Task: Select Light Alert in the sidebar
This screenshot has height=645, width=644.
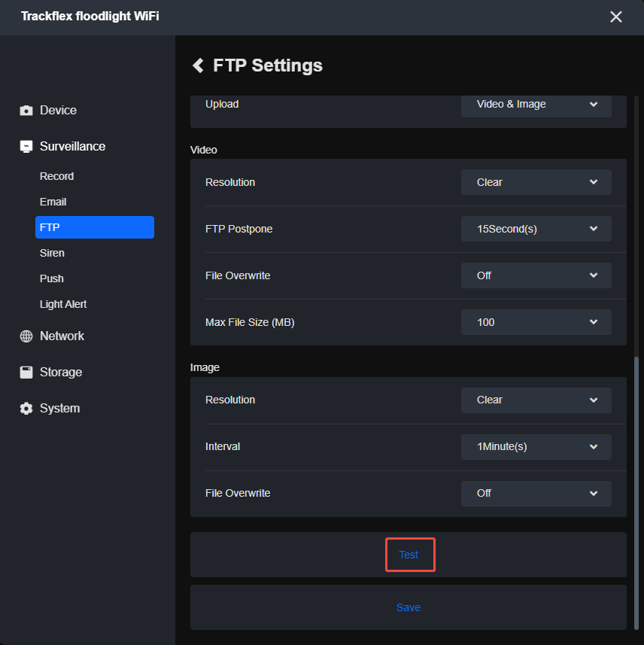Action: tap(63, 304)
